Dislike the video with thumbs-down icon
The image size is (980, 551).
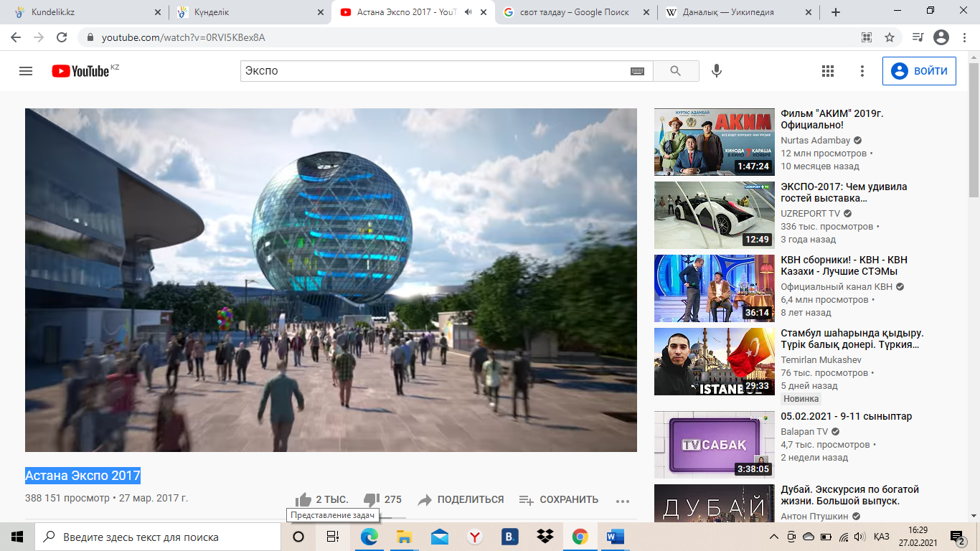371,500
